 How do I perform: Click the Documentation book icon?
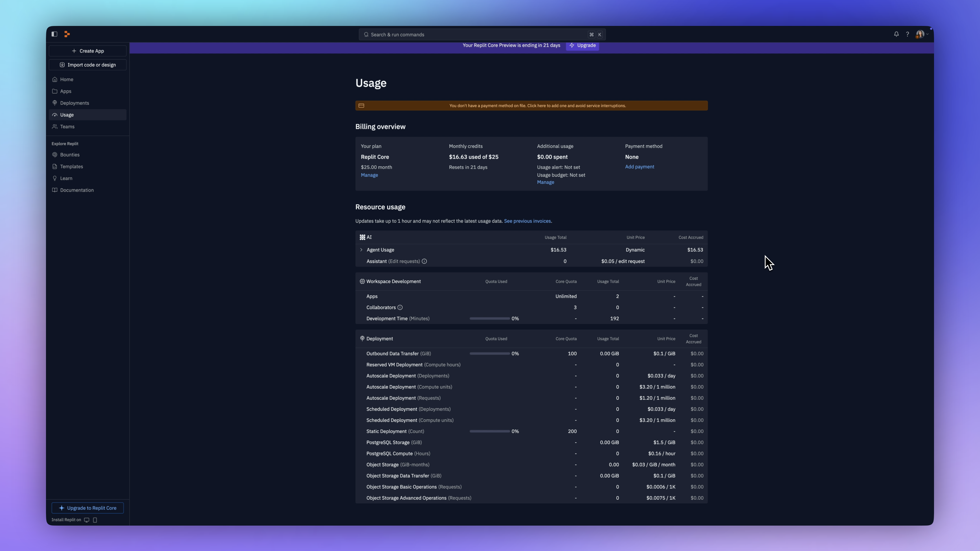click(x=55, y=190)
